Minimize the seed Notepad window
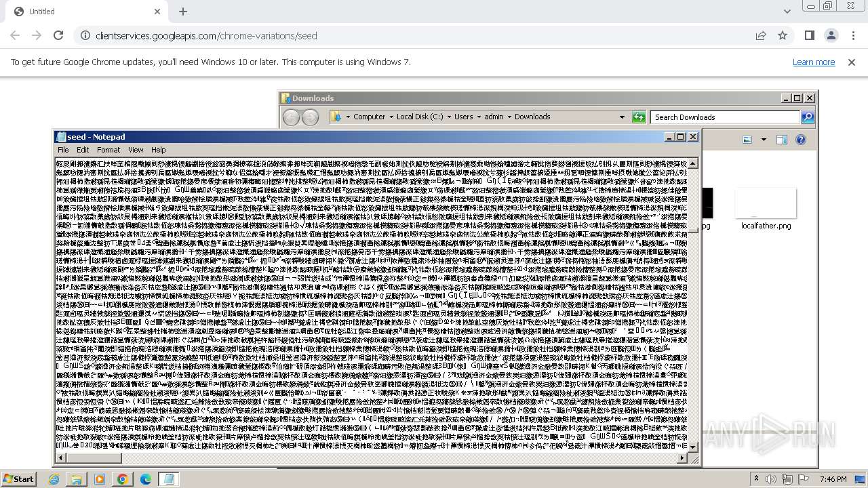The image size is (868, 488). coord(669,137)
